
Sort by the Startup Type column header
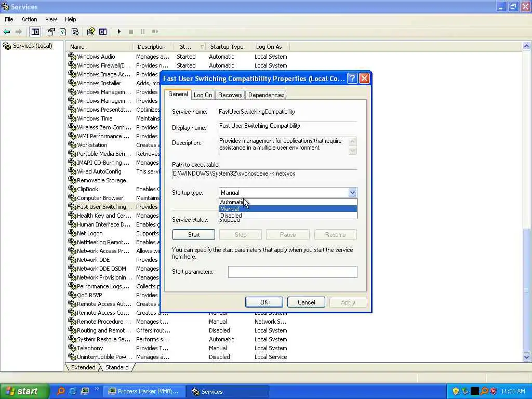(229, 47)
